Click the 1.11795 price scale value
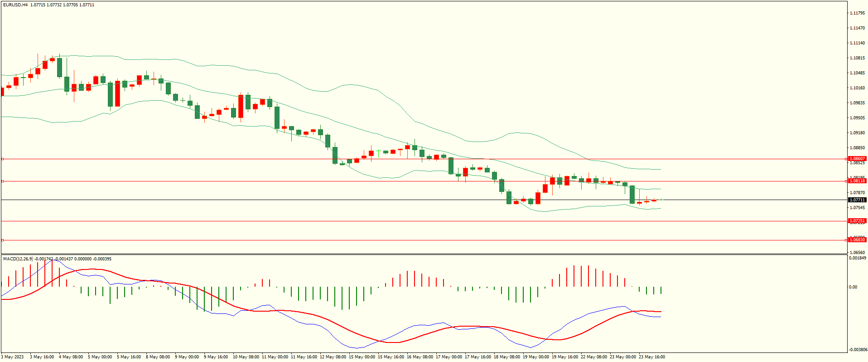This screenshot has height=362, width=868. (858, 13)
